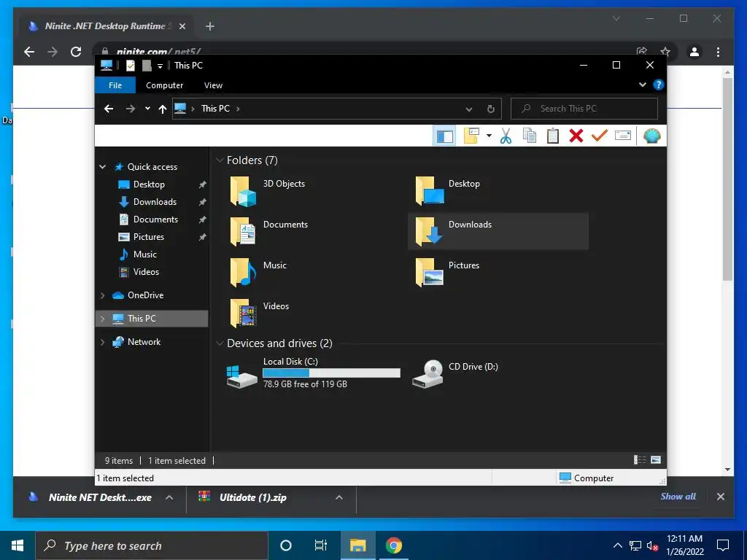The height and width of the screenshot is (560, 747).
Task: Open the notification center icon
Action: [723, 545]
